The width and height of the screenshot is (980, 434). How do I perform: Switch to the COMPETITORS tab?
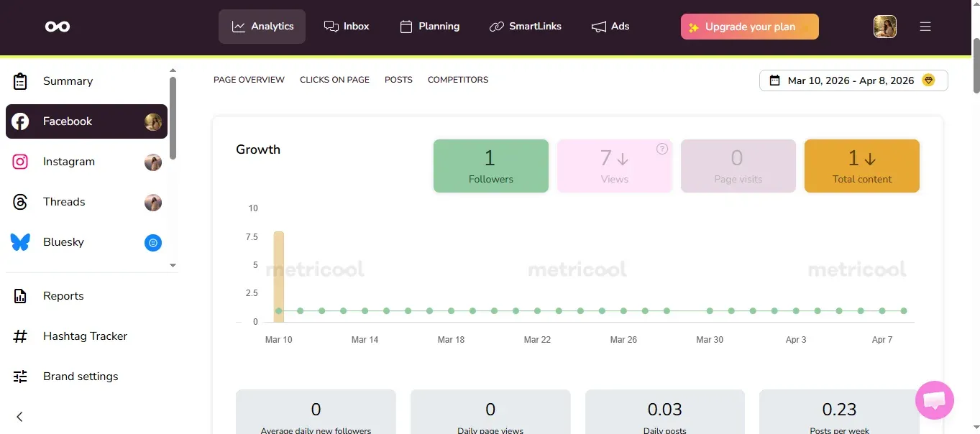click(458, 80)
